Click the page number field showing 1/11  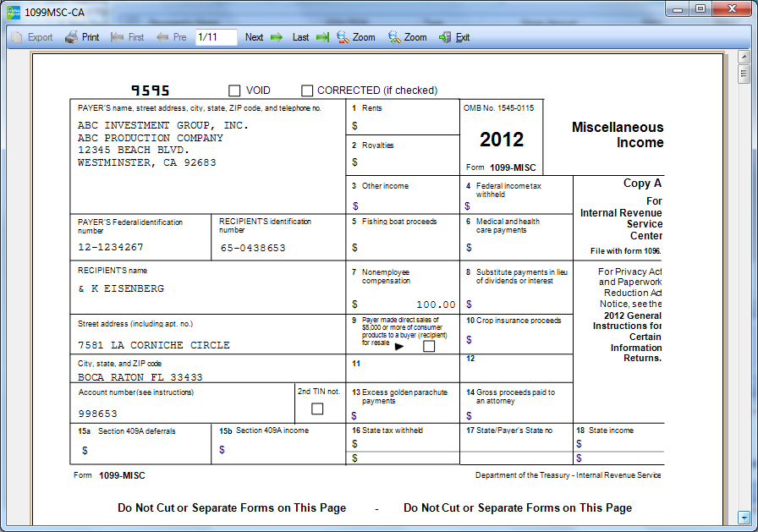[216, 37]
